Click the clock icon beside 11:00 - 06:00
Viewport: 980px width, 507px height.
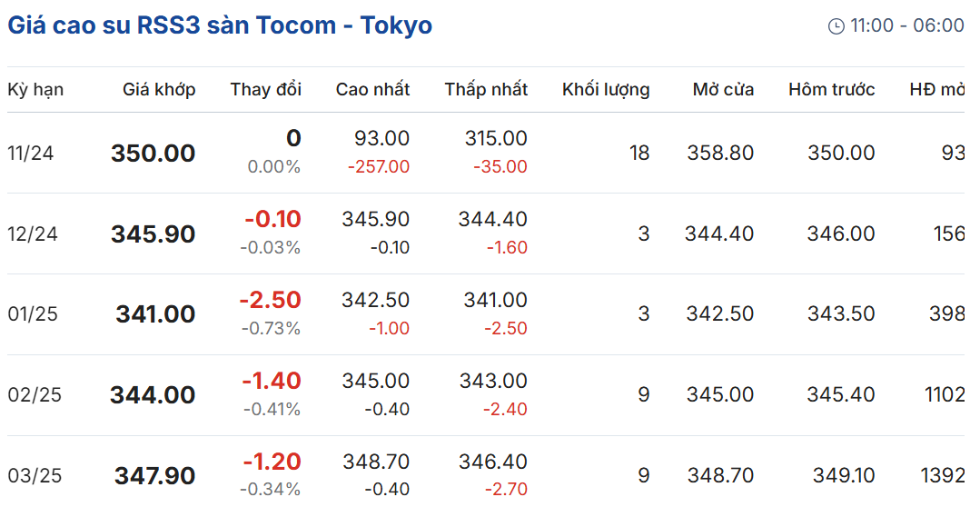[836, 26]
